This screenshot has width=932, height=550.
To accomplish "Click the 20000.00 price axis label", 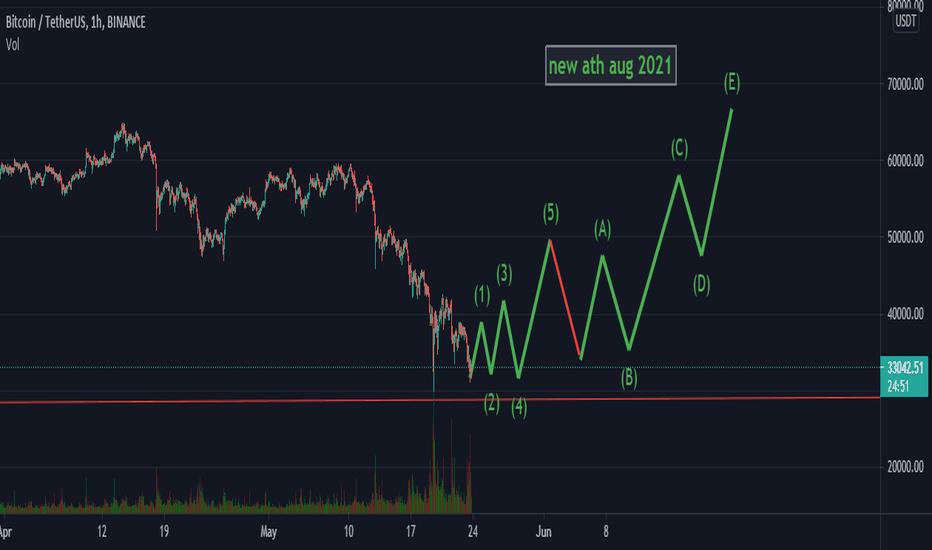I will (x=905, y=467).
